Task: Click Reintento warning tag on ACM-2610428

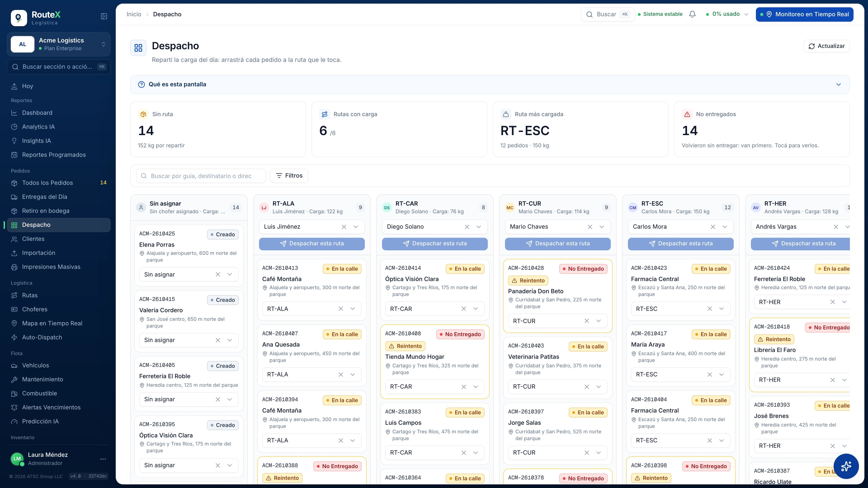Action: click(x=528, y=281)
